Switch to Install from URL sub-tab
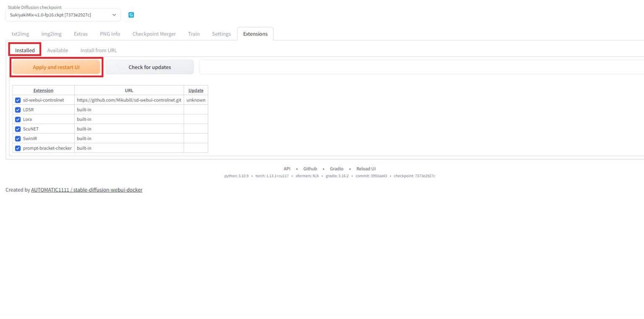The width and height of the screenshot is (644, 319). [99, 50]
